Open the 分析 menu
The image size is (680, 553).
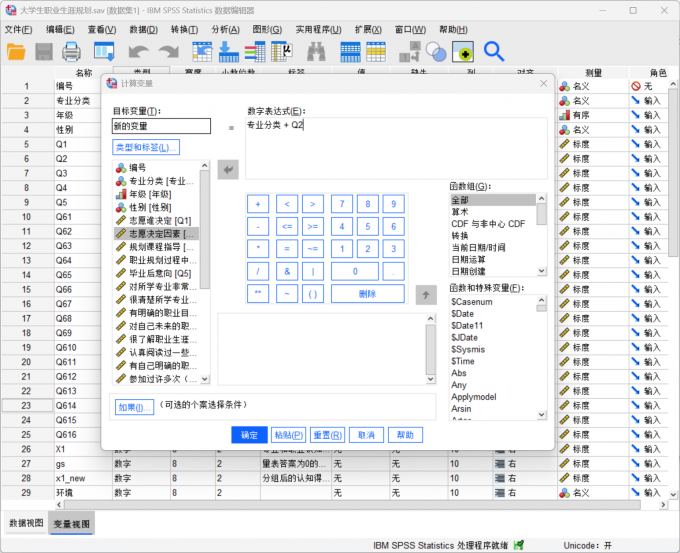[225, 29]
